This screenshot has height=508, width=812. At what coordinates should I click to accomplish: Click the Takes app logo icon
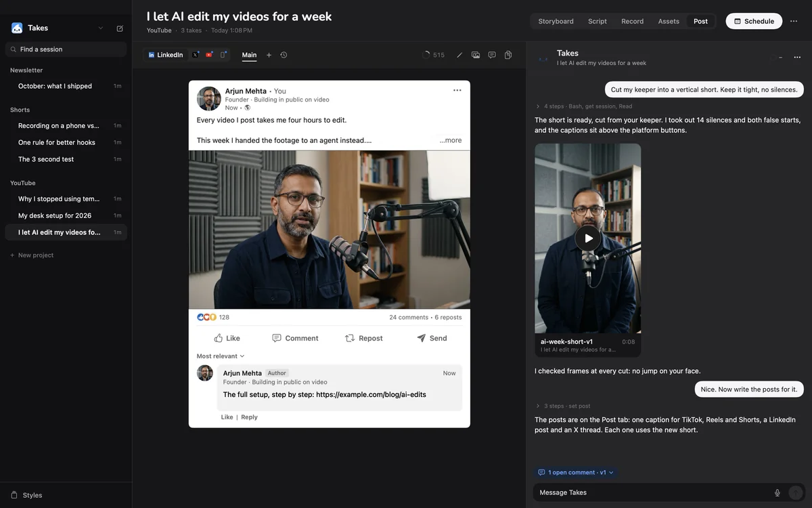[x=17, y=28]
